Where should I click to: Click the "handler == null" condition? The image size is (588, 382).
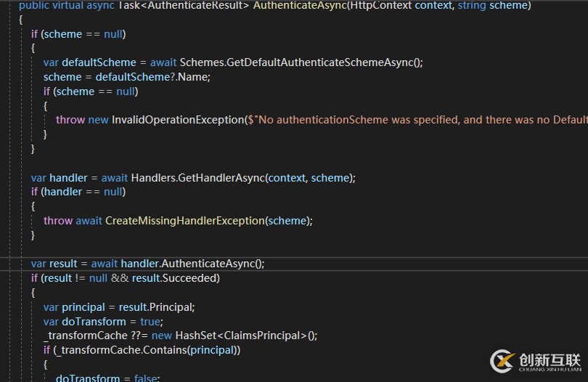pos(83,192)
